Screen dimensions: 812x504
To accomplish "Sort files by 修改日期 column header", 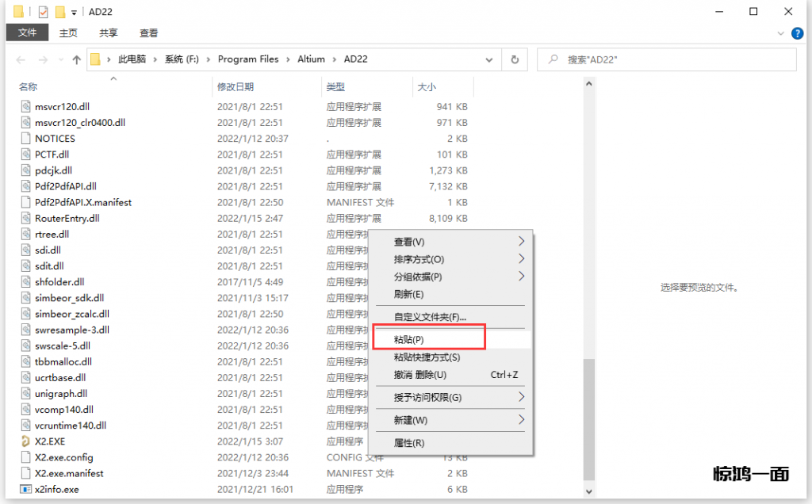I will pyautogui.click(x=236, y=86).
